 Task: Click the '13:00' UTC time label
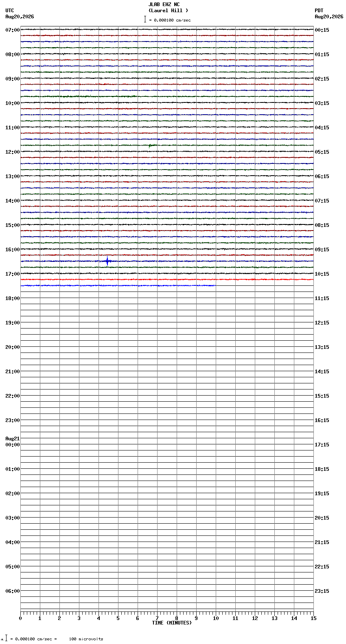click(13, 176)
